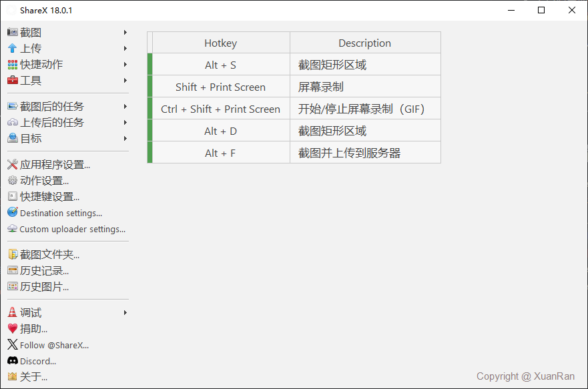This screenshot has width=588, height=389.
Task: Click the colorful grid 快捷动作 icon
Action: click(x=12, y=65)
